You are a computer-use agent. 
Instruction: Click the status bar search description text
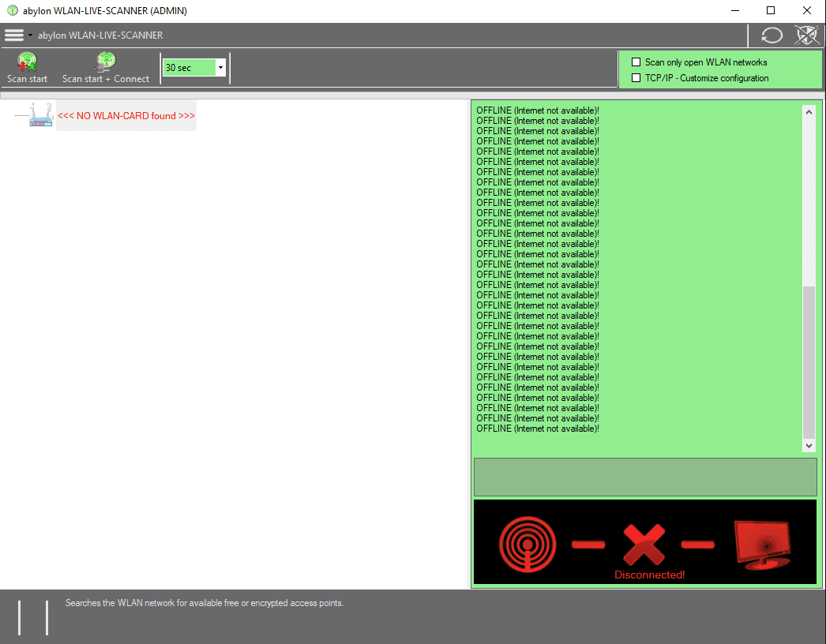click(x=205, y=603)
